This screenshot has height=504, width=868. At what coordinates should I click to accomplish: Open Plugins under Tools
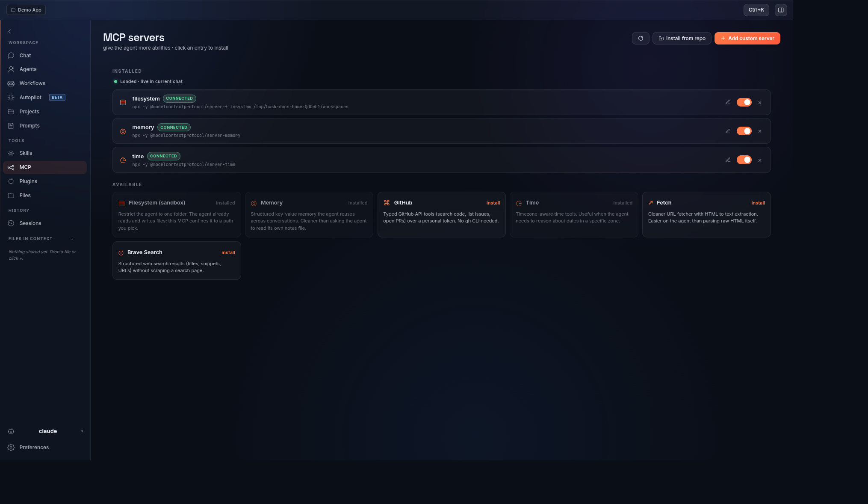[45, 181]
